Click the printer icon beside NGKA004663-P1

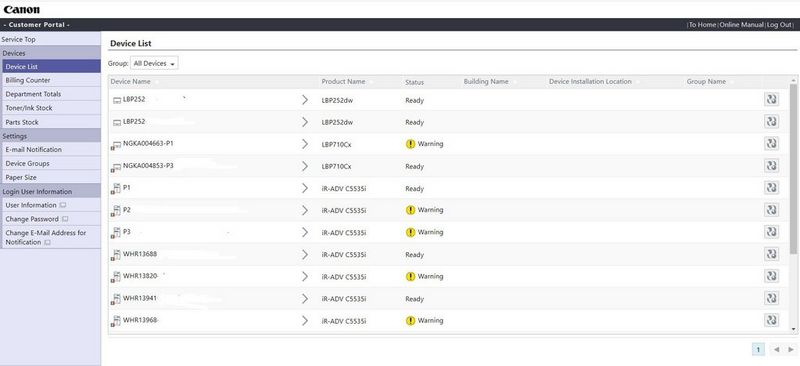click(116, 145)
